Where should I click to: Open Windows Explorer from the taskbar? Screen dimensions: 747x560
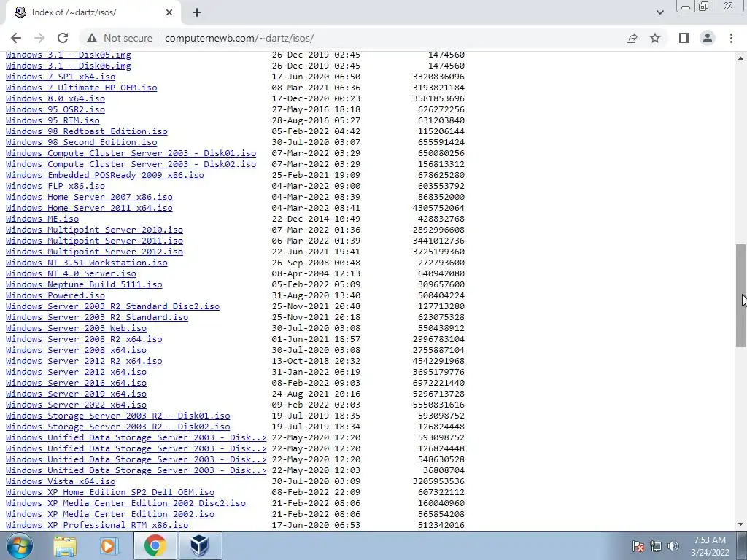[64, 545]
